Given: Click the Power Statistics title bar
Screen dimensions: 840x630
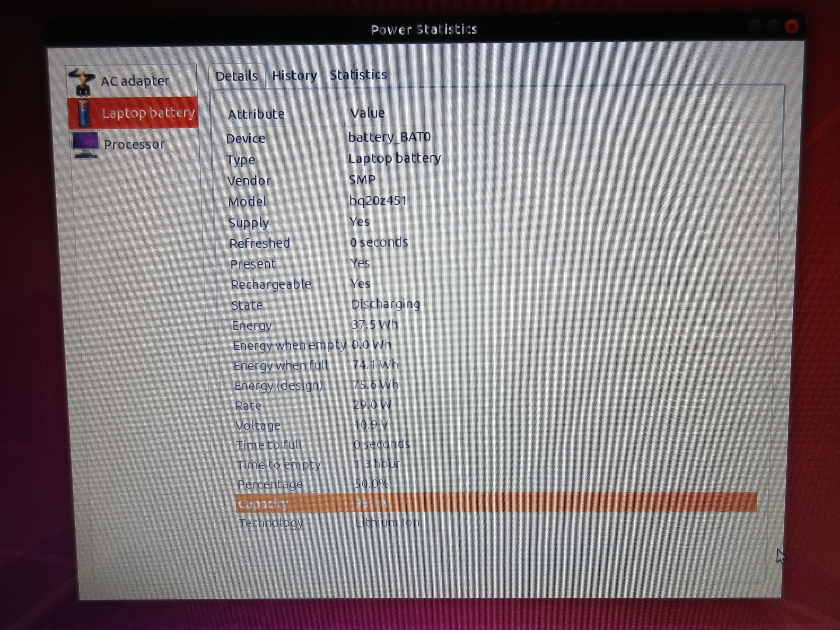Looking at the screenshot, I should click(x=424, y=30).
